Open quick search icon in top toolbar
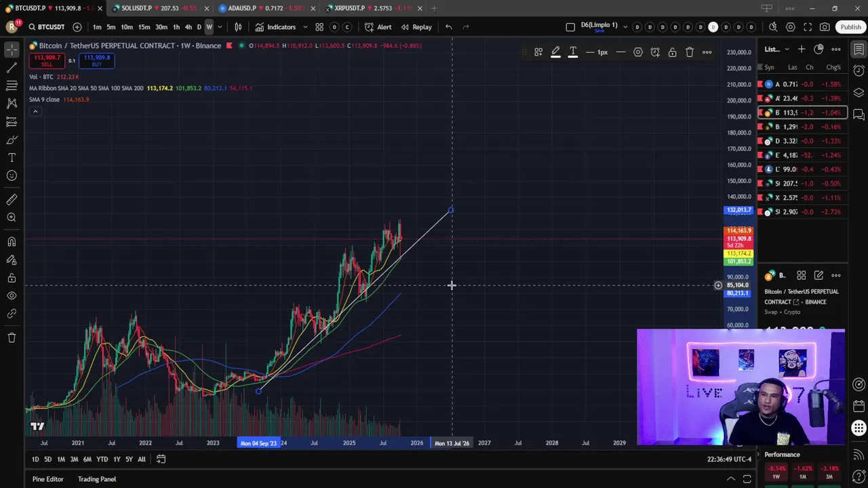The height and width of the screenshot is (488, 868). coord(773,27)
